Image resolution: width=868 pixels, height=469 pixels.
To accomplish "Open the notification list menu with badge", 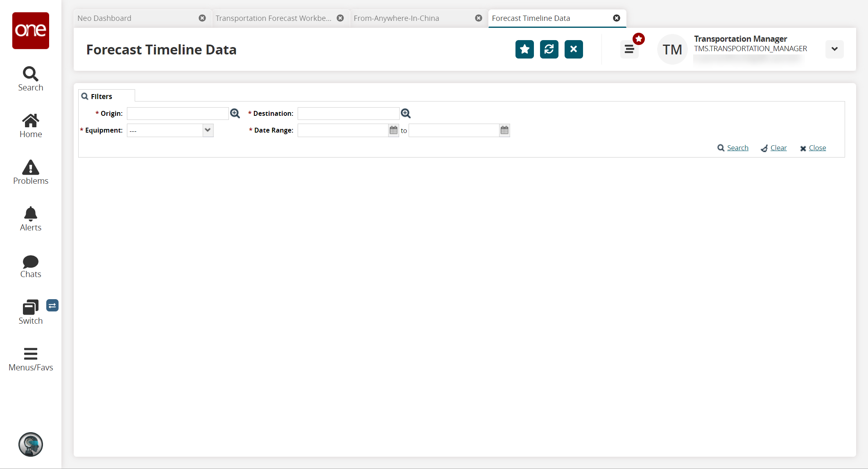I will click(629, 50).
